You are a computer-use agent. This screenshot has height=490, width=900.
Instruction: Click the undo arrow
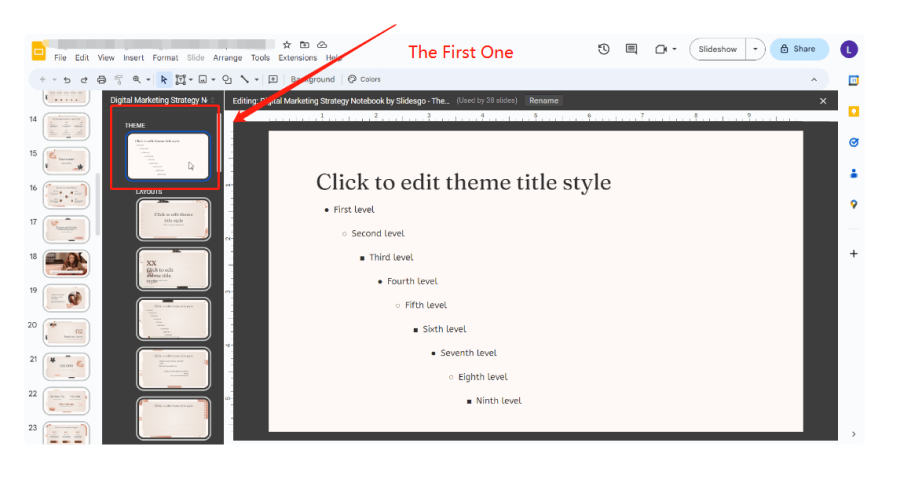click(67, 80)
